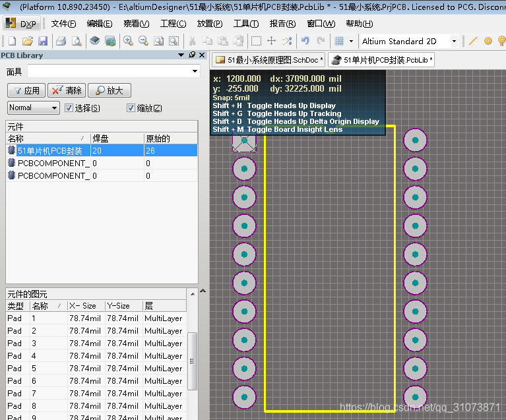Image resolution: width=506 pixels, height=420 pixels.
Task: Click the Print icon in the toolbar
Action: click(61, 41)
